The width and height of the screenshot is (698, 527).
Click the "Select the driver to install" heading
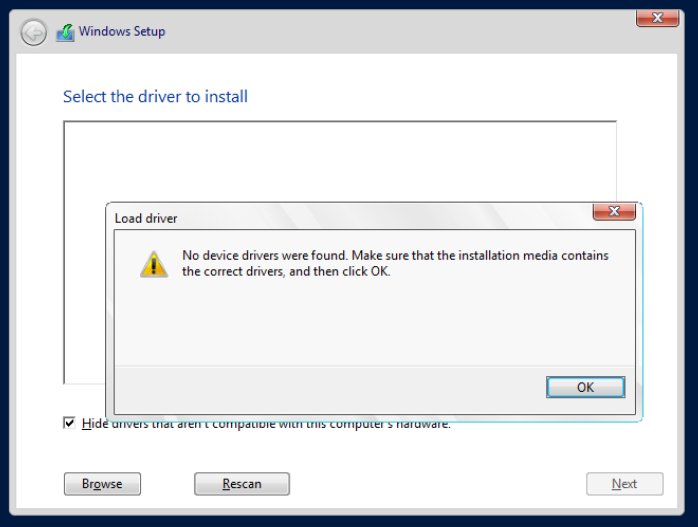pyautogui.click(x=155, y=97)
